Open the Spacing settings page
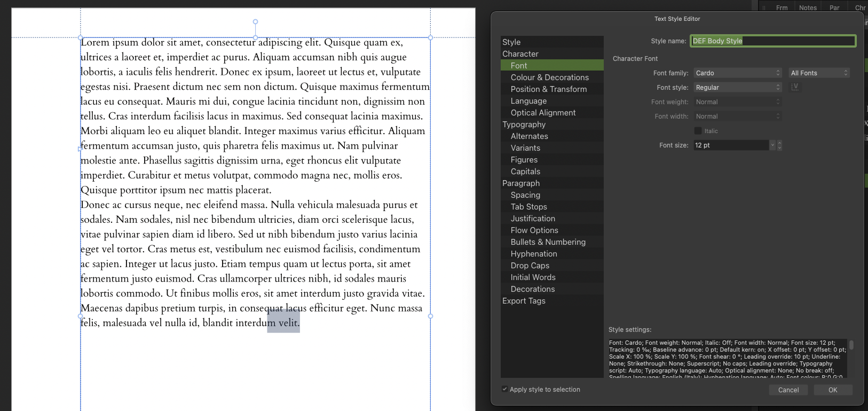 (552, 195)
